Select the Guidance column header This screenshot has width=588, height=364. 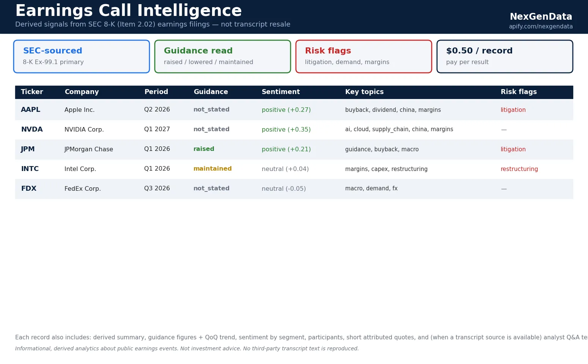(x=211, y=92)
